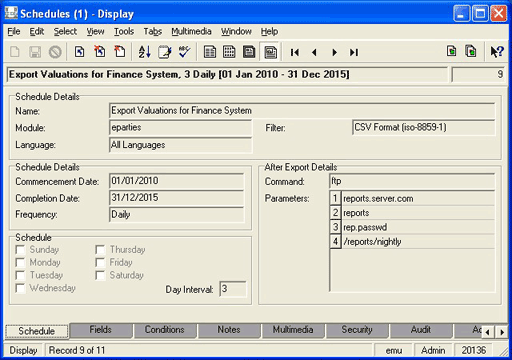Click the record summary title field
The height and width of the screenshot is (360, 512).
(x=227, y=74)
